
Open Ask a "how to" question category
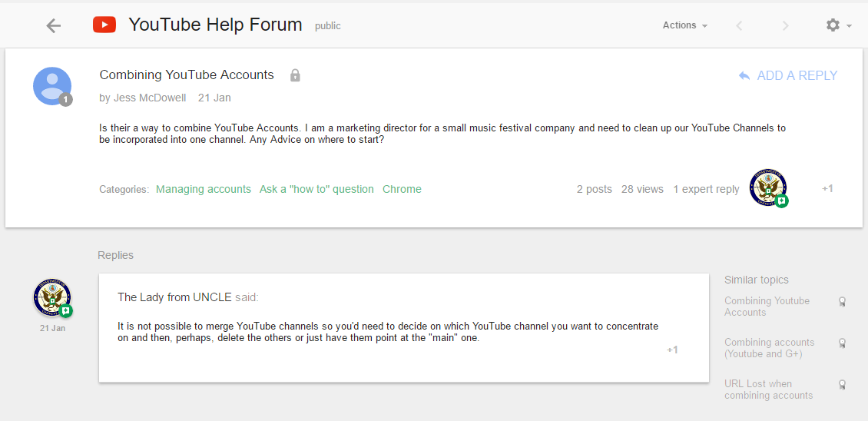point(316,189)
